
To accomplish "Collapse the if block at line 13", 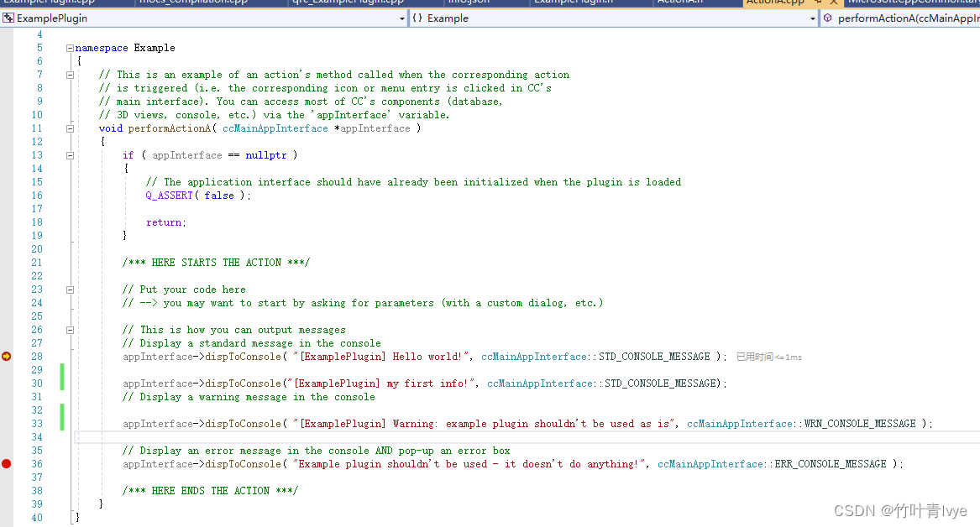I will 70,154.
